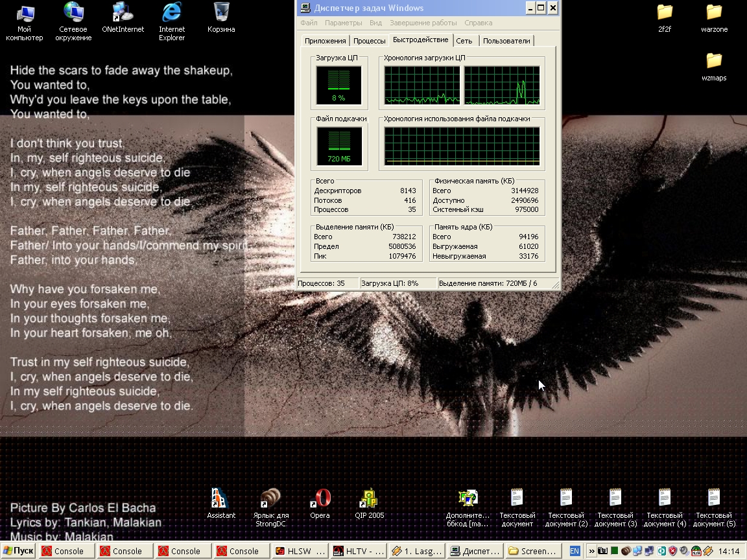Select the ONetInternet shortcut icon

(123, 17)
